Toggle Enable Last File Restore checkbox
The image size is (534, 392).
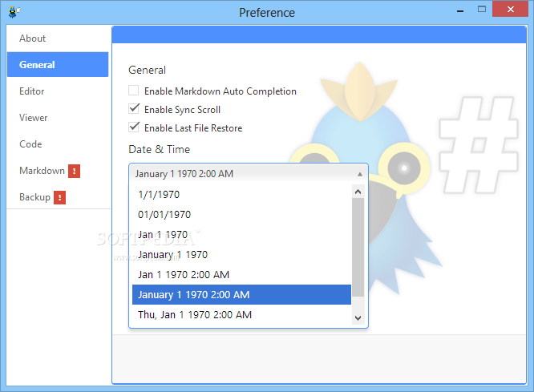coord(133,127)
